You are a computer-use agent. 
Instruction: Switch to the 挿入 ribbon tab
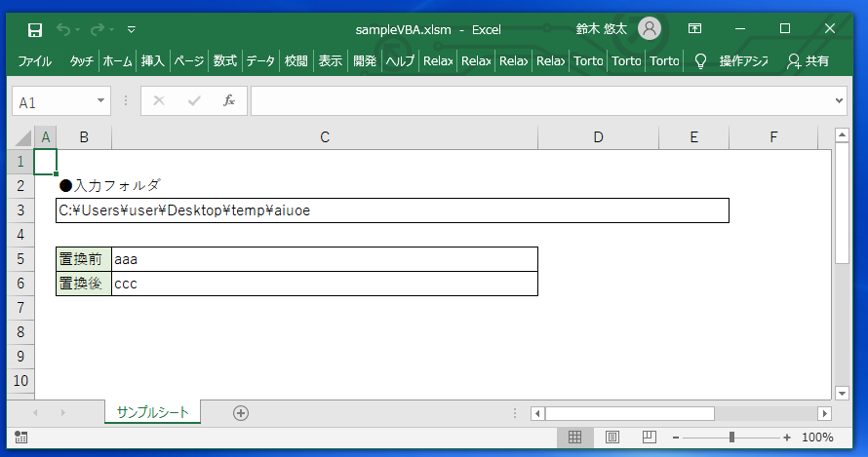click(153, 60)
